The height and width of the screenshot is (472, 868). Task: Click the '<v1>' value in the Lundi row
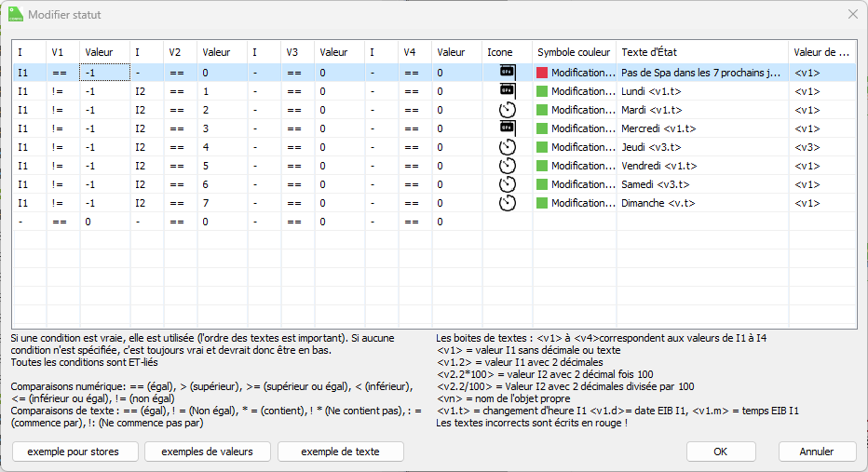(807, 91)
